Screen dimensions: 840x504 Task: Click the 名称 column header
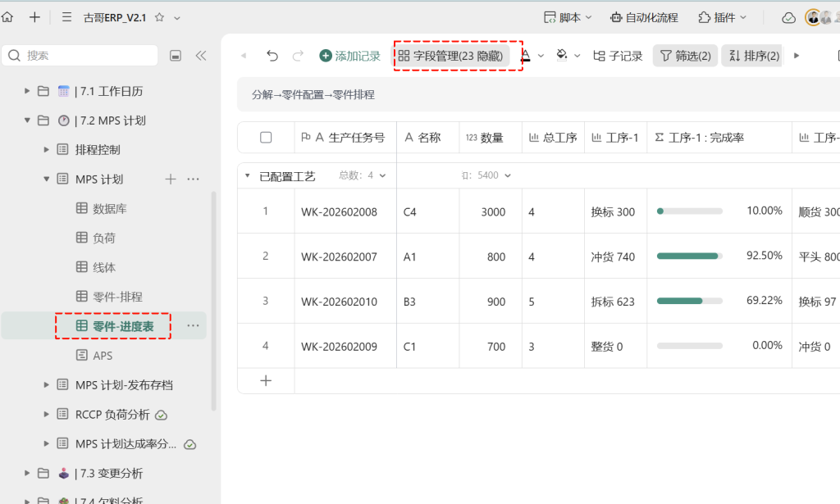click(427, 138)
